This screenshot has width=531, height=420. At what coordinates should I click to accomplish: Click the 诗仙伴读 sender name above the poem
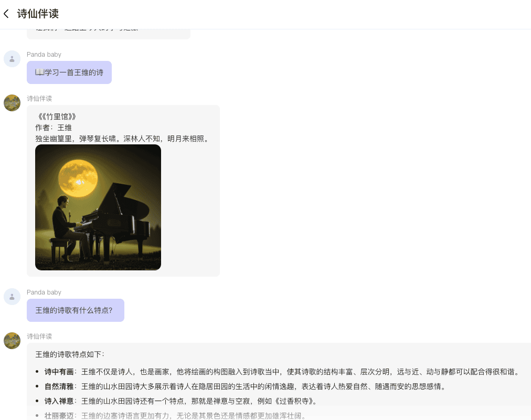(39, 99)
